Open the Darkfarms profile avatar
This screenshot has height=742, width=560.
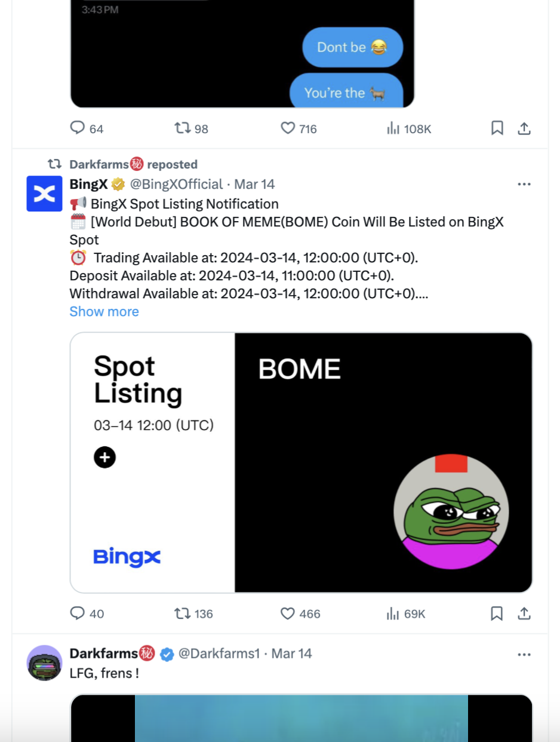[x=44, y=663]
